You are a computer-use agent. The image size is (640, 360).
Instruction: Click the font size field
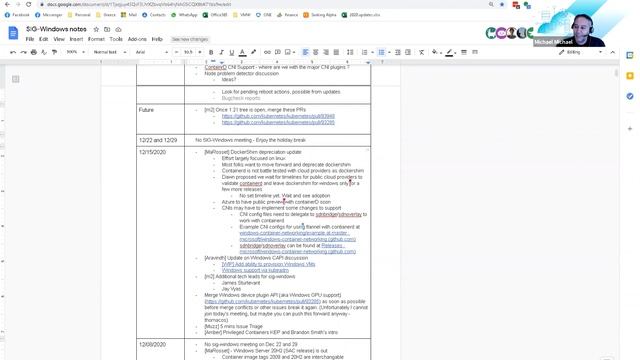point(188,52)
